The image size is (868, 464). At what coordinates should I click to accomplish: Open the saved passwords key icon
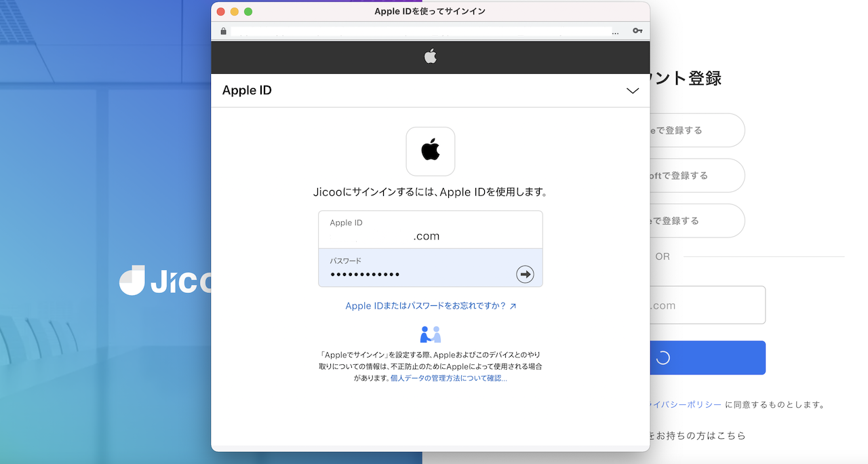(x=637, y=31)
